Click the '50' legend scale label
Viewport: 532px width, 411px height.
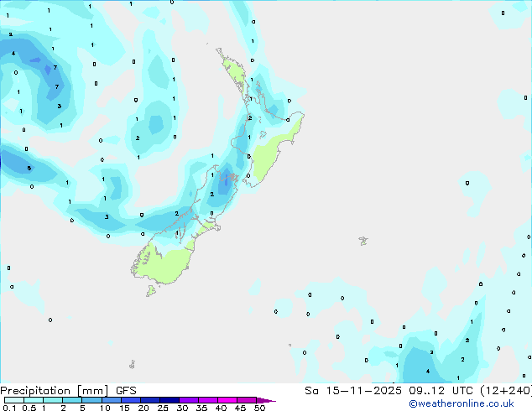(259, 408)
